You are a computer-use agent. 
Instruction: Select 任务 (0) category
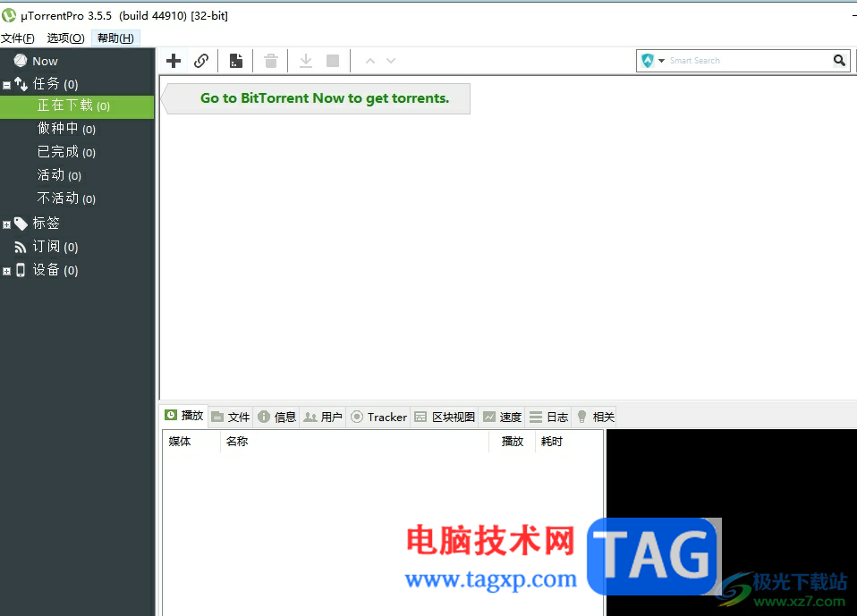(55, 84)
